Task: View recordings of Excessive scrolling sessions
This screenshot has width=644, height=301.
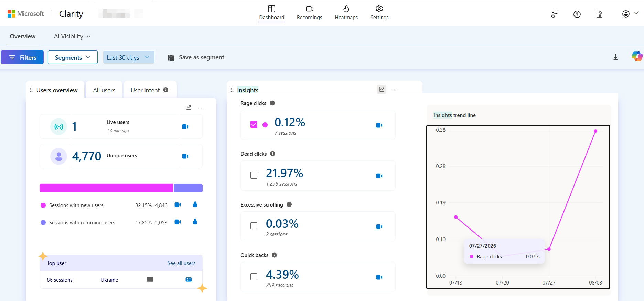Action: (379, 227)
